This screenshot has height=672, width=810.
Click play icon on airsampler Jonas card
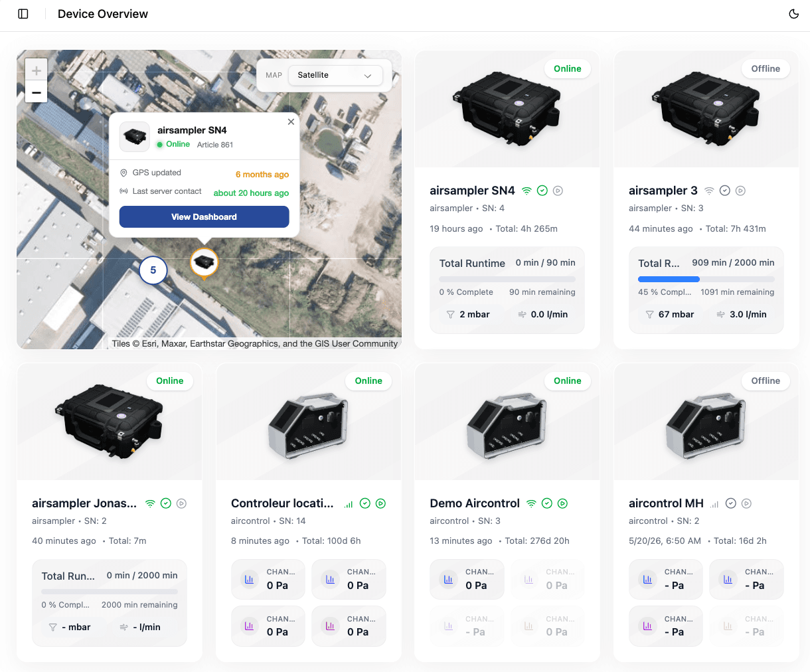[182, 503]
